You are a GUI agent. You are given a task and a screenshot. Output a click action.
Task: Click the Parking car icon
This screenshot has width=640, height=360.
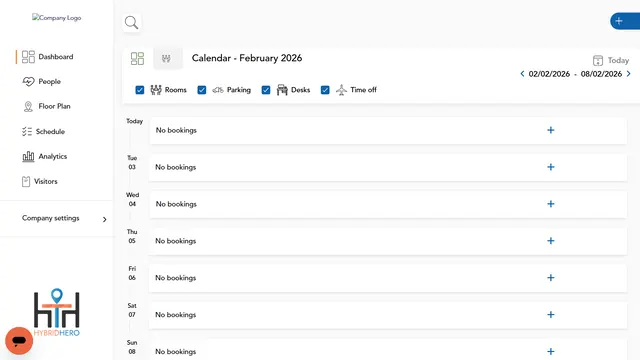[218, 90]
